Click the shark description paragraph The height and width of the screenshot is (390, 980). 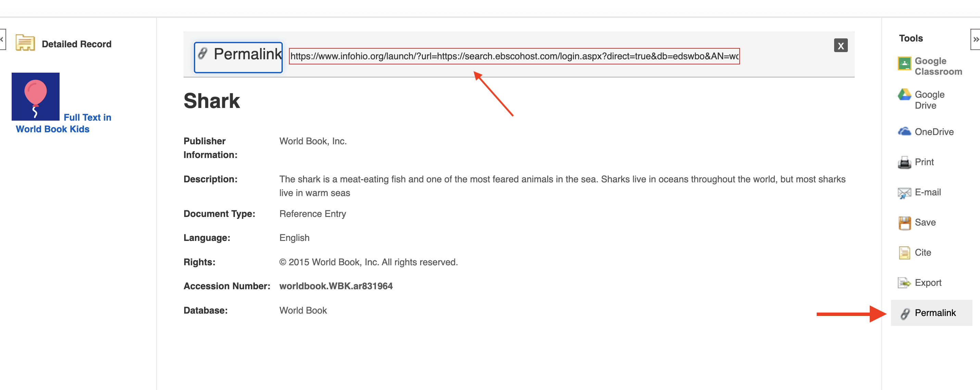click(562, 186)
